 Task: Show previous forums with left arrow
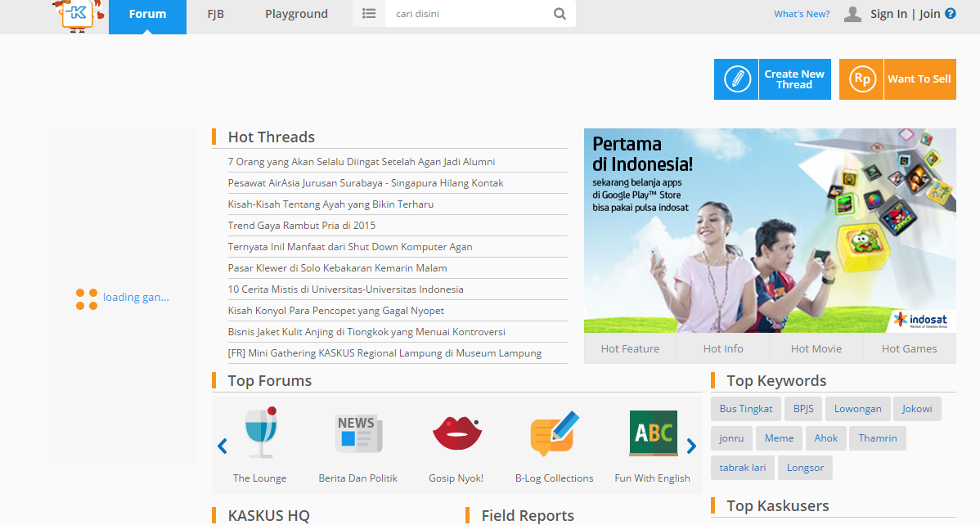tap(222, 446)
